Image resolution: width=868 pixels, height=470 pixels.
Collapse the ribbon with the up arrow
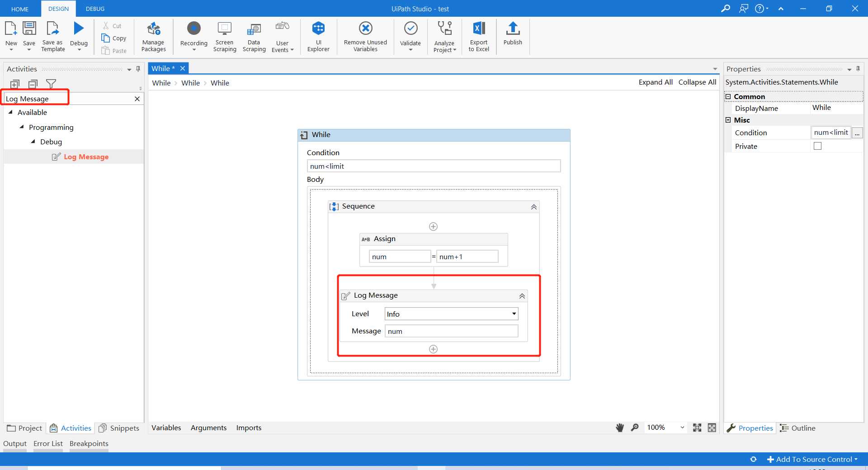[x=780, y=9]
